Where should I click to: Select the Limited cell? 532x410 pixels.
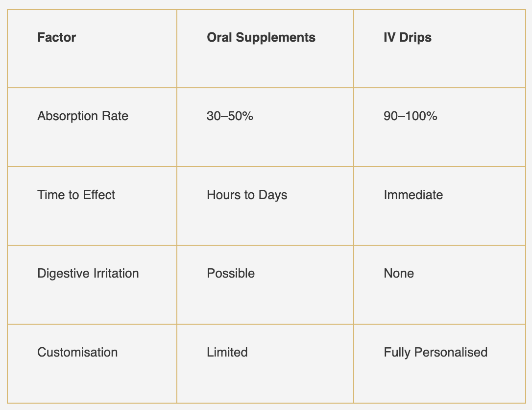point(227,352)
